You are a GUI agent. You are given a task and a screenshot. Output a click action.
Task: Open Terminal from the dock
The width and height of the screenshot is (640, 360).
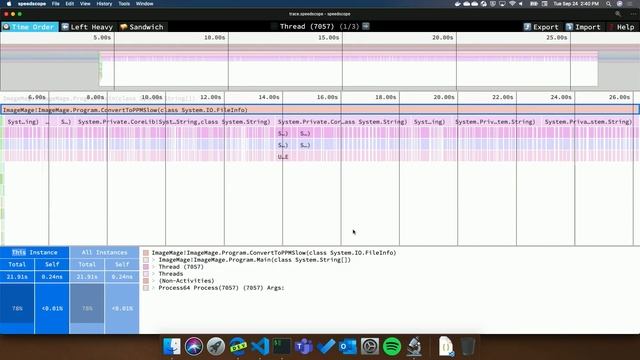click(282, 347)
